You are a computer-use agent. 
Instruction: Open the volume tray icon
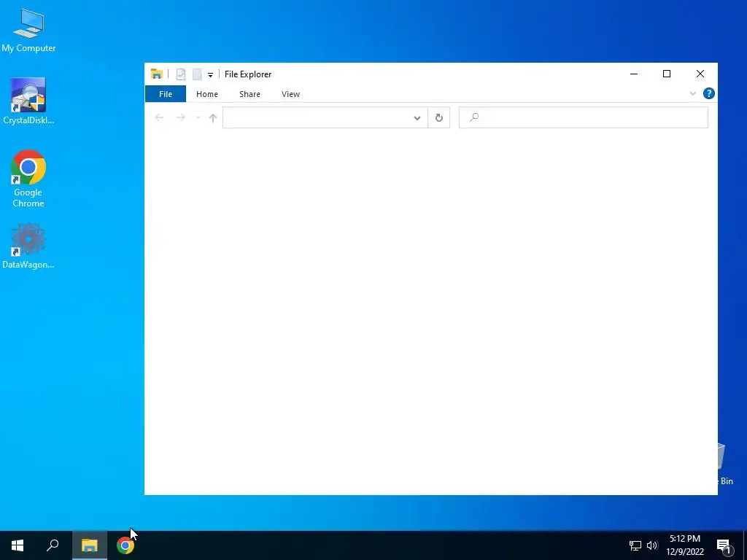tap(652, 545)
